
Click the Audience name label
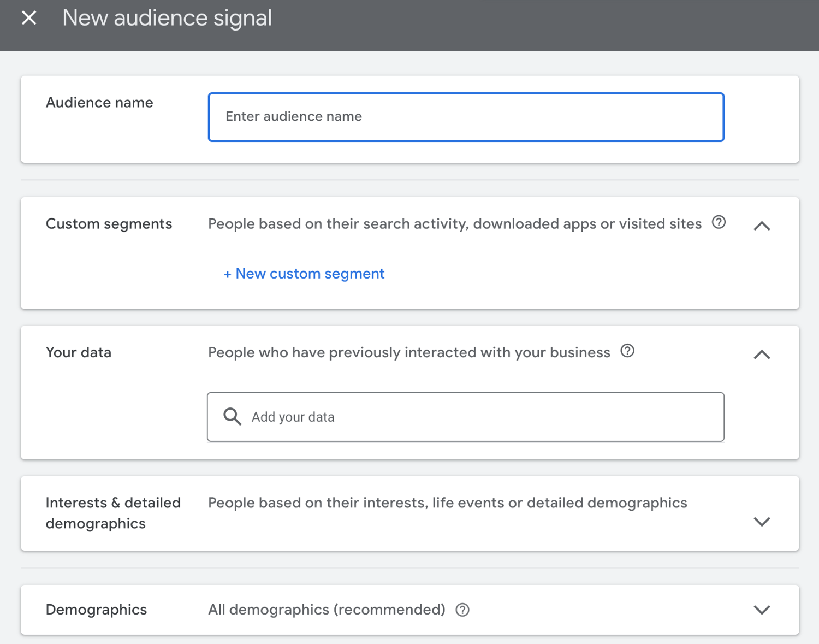click(99, 102)
